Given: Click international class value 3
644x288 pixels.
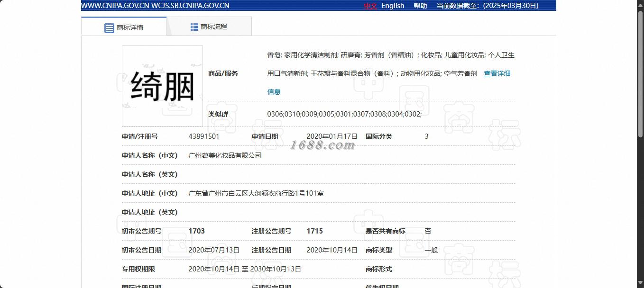Looking at the screenshot, I should click(x=426, y=136).
